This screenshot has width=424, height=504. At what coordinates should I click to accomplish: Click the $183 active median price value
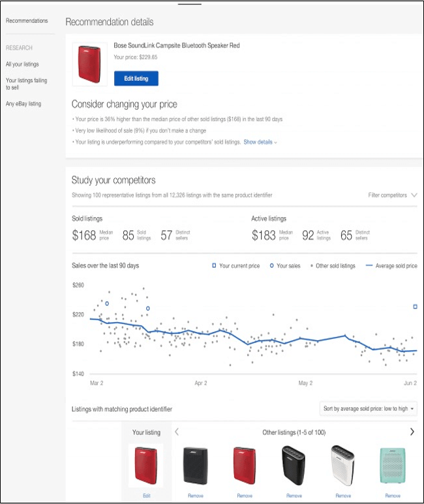pos(264,235)
